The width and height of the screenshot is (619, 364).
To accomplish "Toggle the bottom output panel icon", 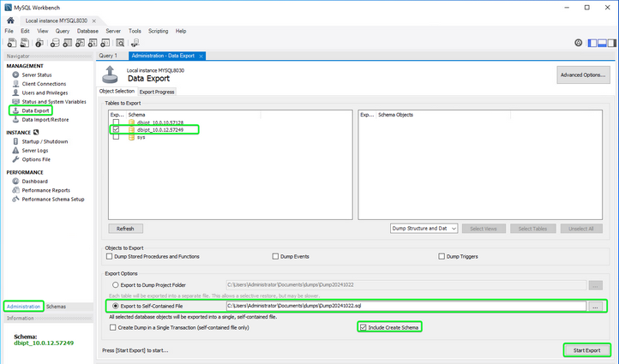I will (602, 43).
